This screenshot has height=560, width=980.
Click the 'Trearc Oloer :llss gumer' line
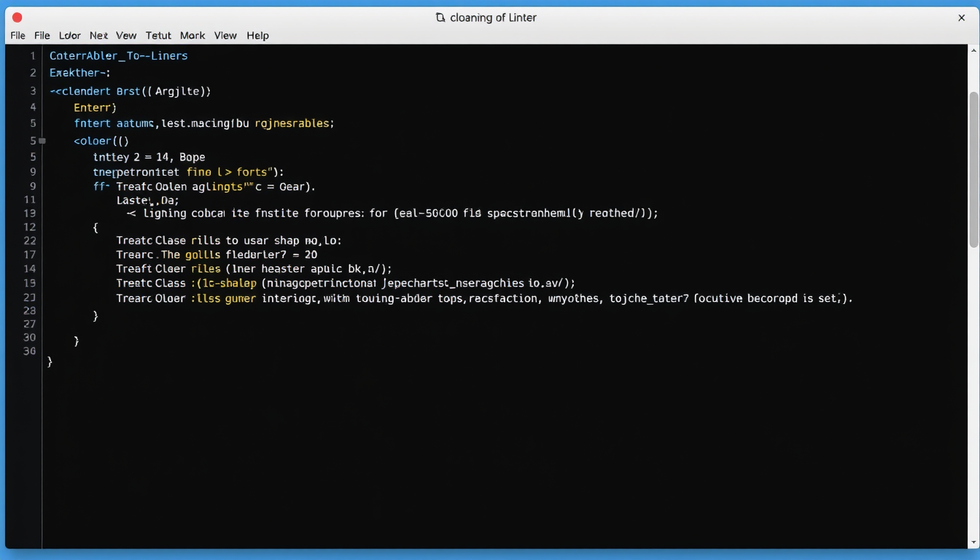[x=484, y=298]
